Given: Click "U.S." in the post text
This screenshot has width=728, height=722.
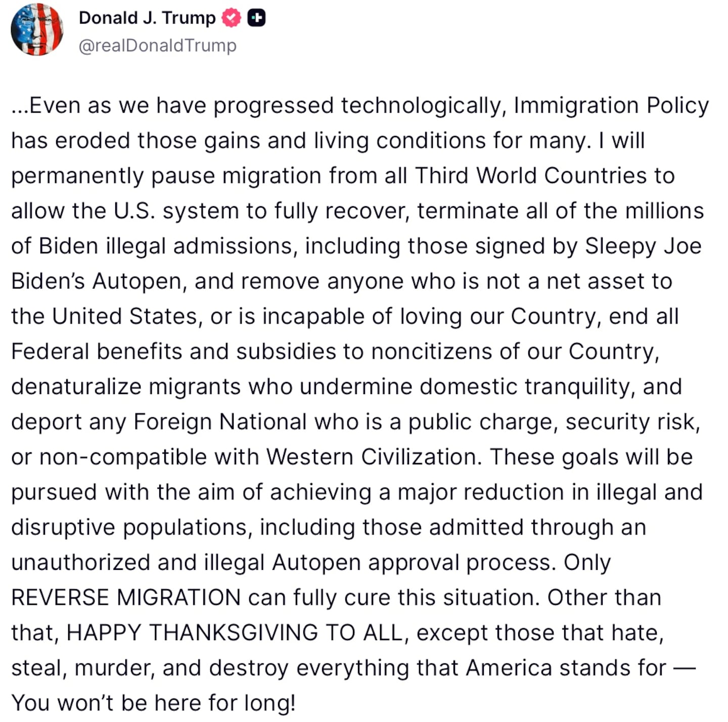Looking at the screenshot, I should [x=134, y=211].
